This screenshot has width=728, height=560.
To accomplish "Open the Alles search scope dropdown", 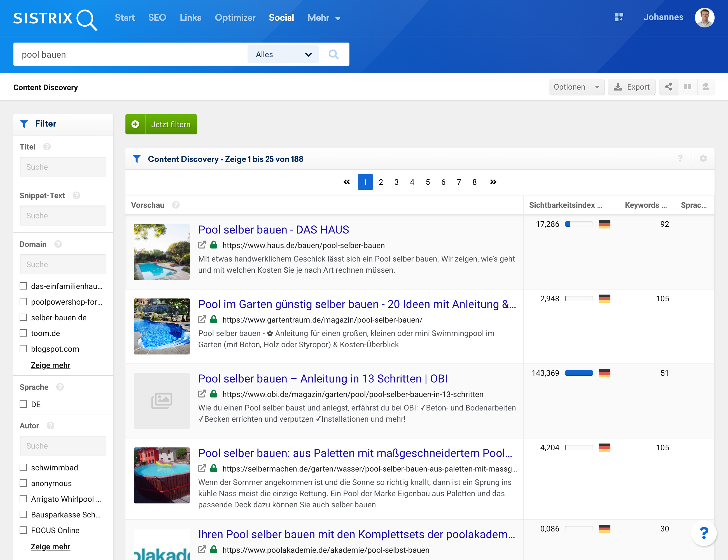I will [x=283, y=54].
